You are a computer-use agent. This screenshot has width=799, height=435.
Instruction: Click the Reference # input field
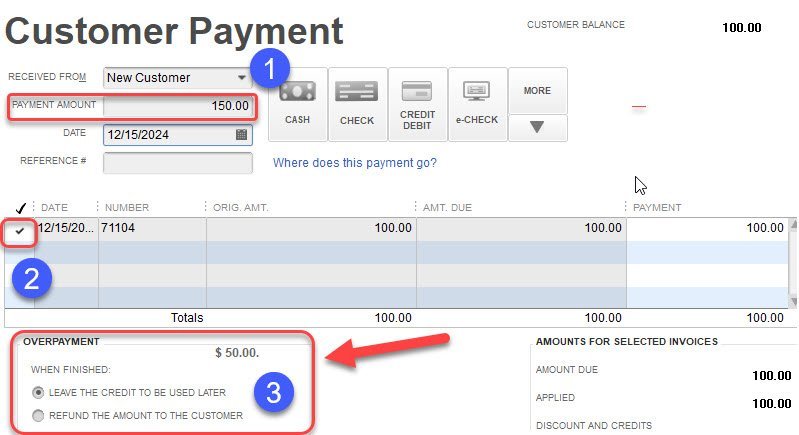pos(178,162)
